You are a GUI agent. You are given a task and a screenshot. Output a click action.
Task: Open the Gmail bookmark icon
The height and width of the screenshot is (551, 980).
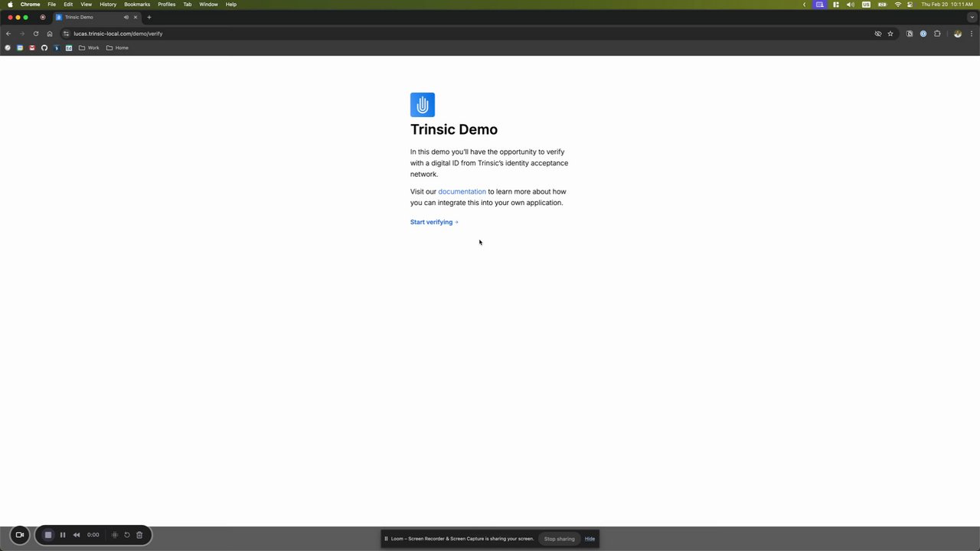click(32, 47)
